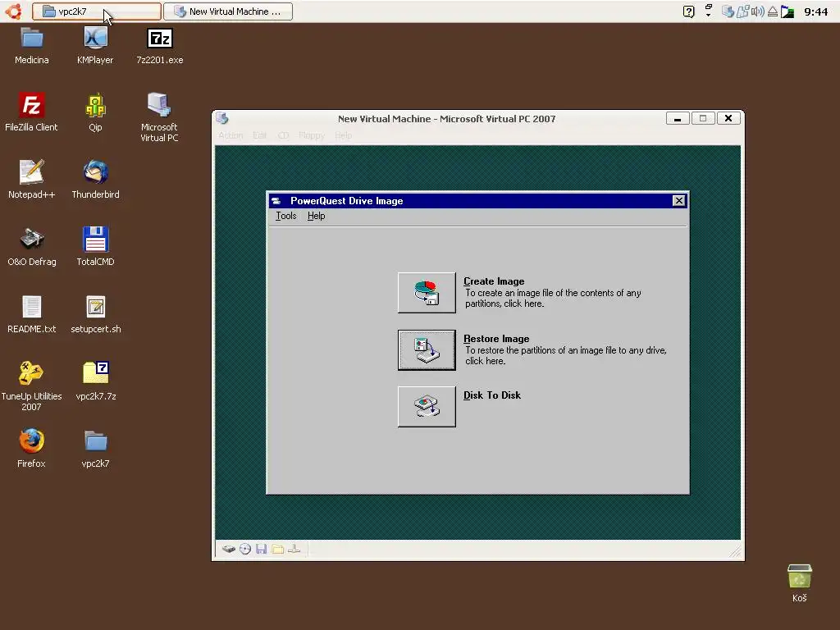This screenshot has height=630, width=840.
Task: Click hard disk status icon in Virtual PC
Action: pyautogui.click(x=229, y=549)
